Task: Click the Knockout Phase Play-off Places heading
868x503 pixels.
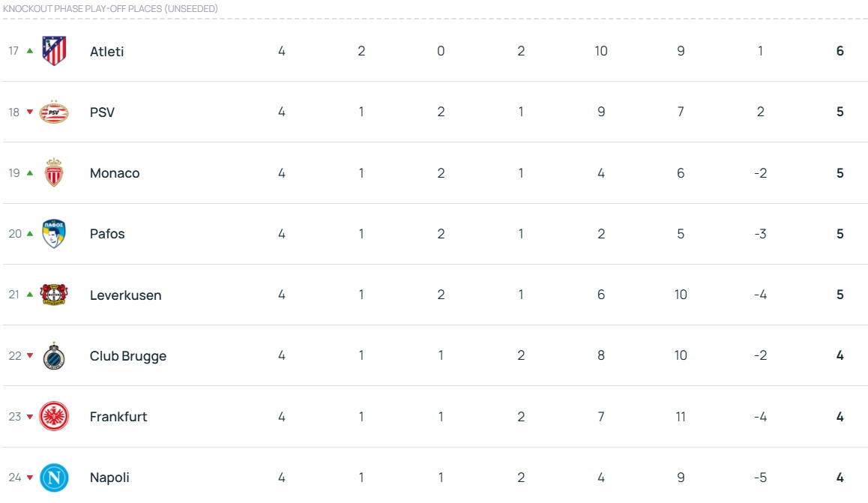Action: point(110,8)
